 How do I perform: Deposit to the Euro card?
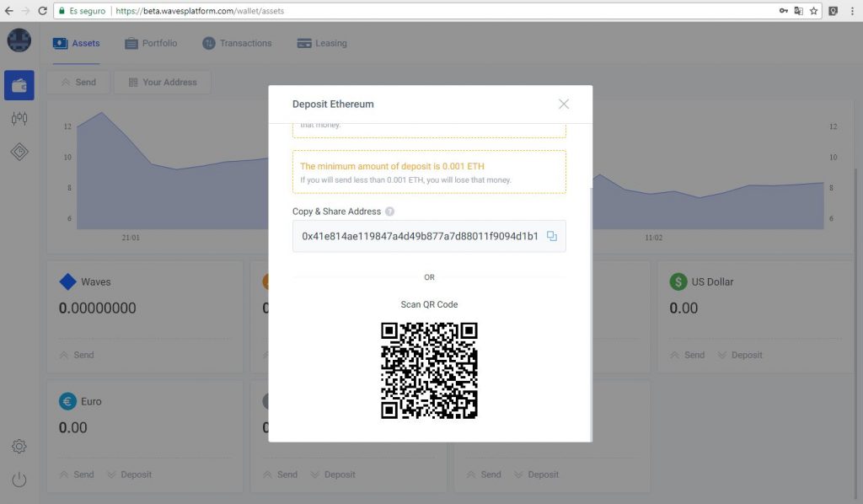tap(130, 475)
